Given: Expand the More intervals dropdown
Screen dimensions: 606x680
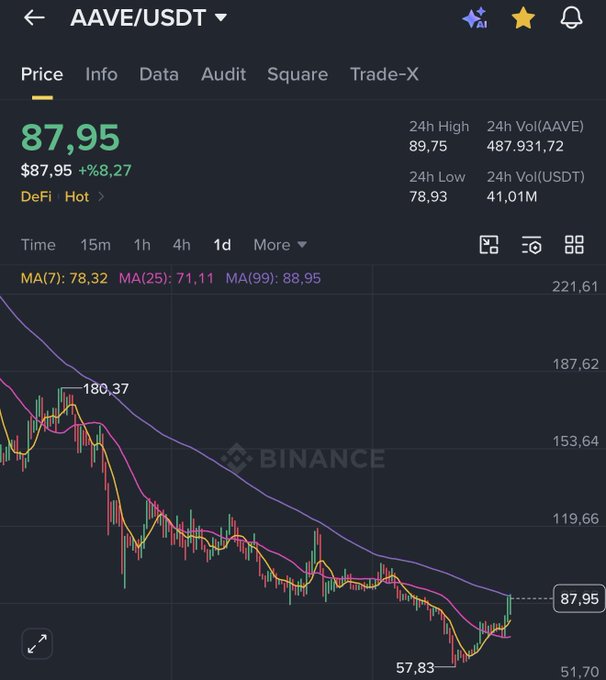Looking at the screenshot, I should tap(280, 245).
